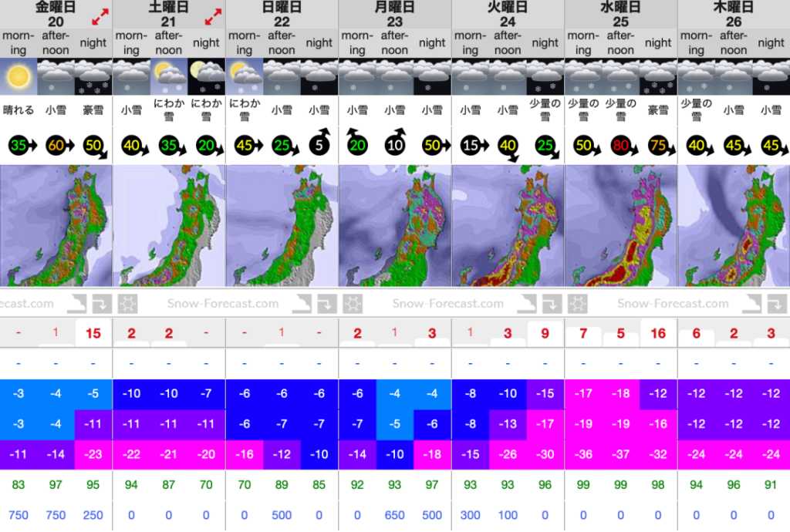Image resolution: width=790 pixels, height=532 pixels.
Task: Click the 750 freezing level for Friday morning
Action: (19, 515)
